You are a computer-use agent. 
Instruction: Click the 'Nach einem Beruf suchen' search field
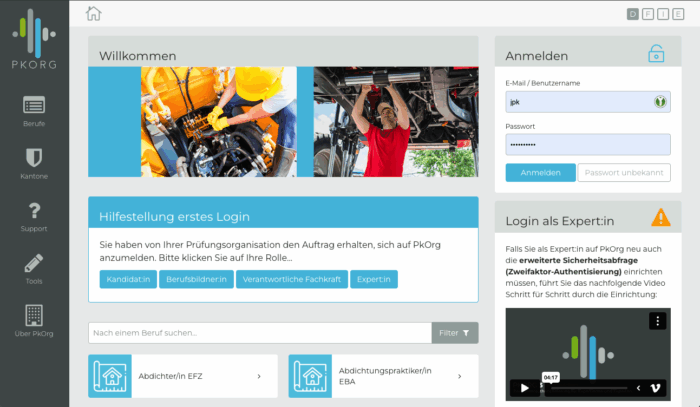click(259, 332)
